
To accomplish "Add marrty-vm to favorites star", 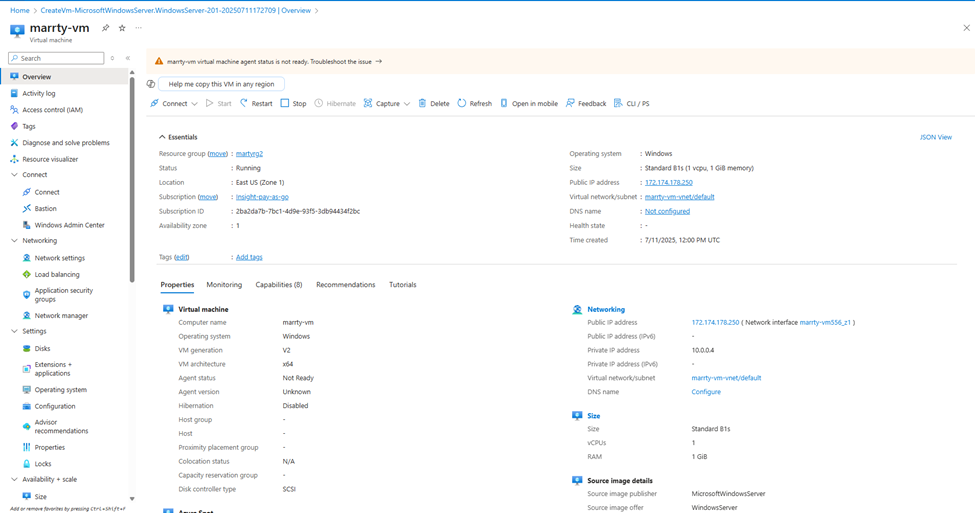I will pyautogui.click(x=122, y=28).
